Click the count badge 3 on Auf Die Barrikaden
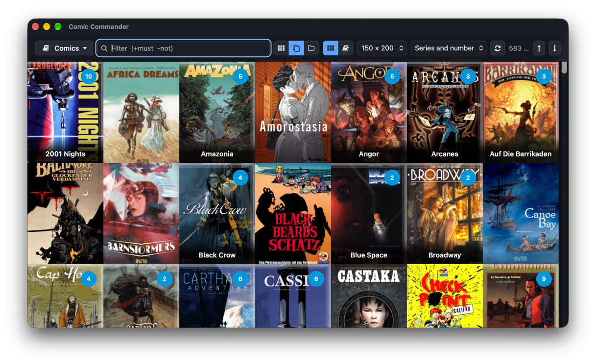Viewport: 596px width, 364px height. [544, 76]
